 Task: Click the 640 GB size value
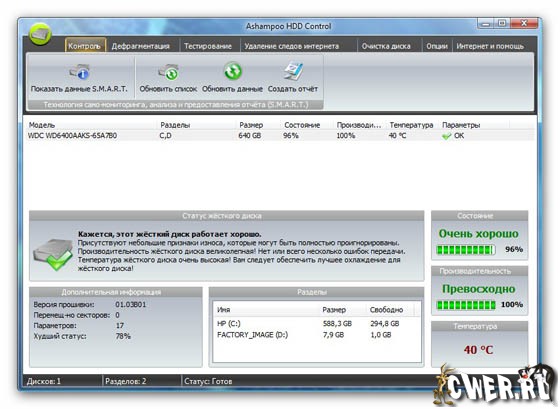click(x=250, y=136)
